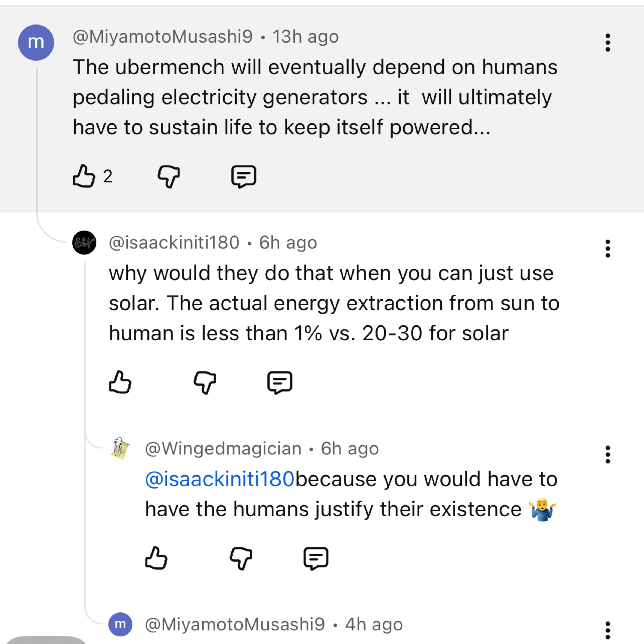Dislike MiyamotoMusashi9's ubermench comment
Viewport: 644px width, 644px height.
pos(169,176)
